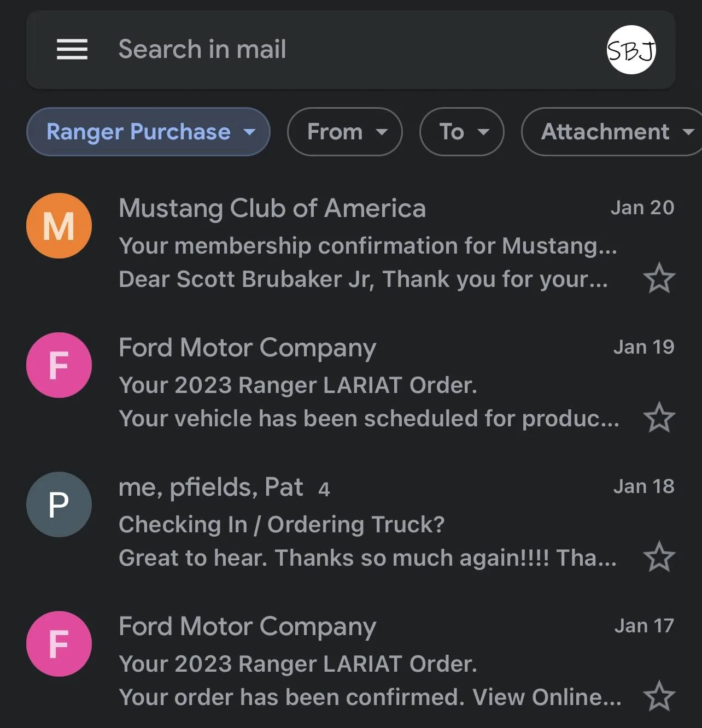Viewport: 702px width, 728px height.
Task: Select the Jan 19 date label
Action: 644,347
